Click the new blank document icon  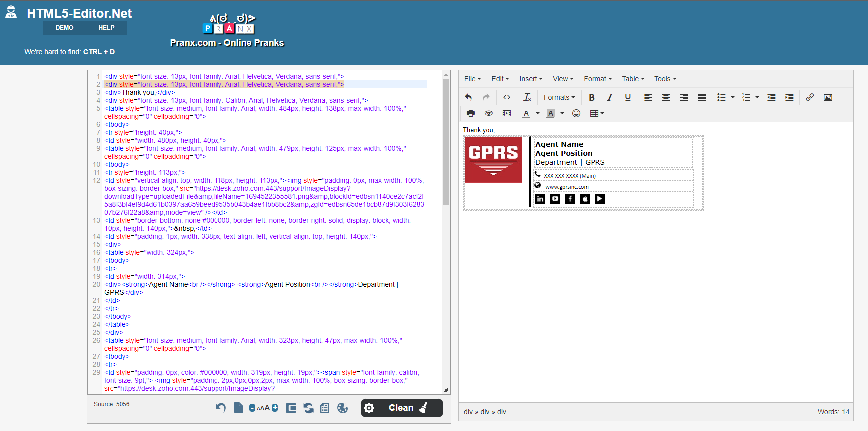pos(238,408)
